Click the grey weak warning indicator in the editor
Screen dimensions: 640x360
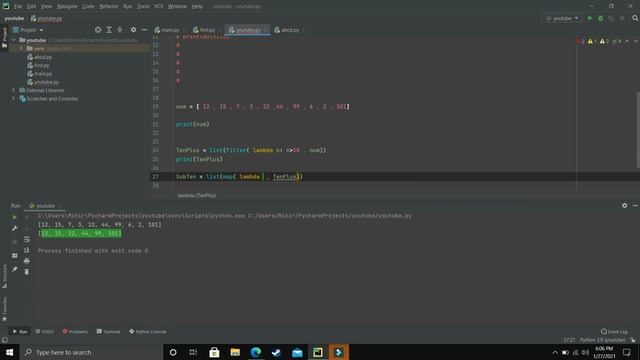coord(604,41)
